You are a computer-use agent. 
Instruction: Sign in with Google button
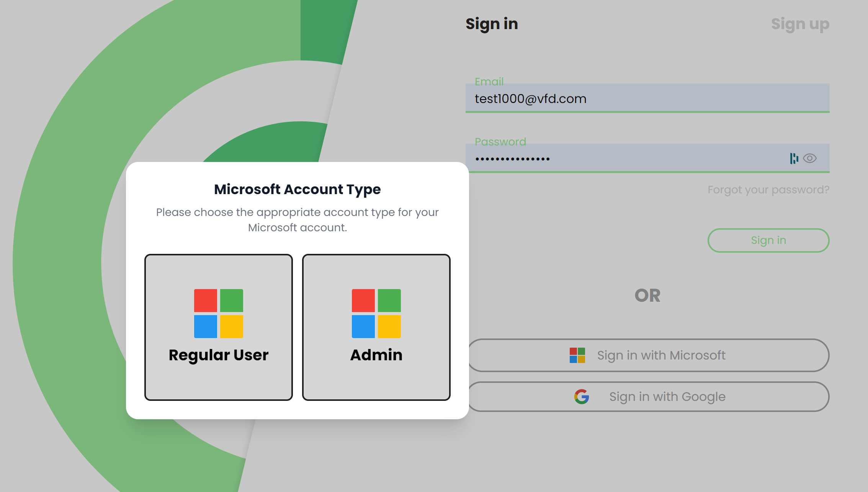(x=648, y=397)
